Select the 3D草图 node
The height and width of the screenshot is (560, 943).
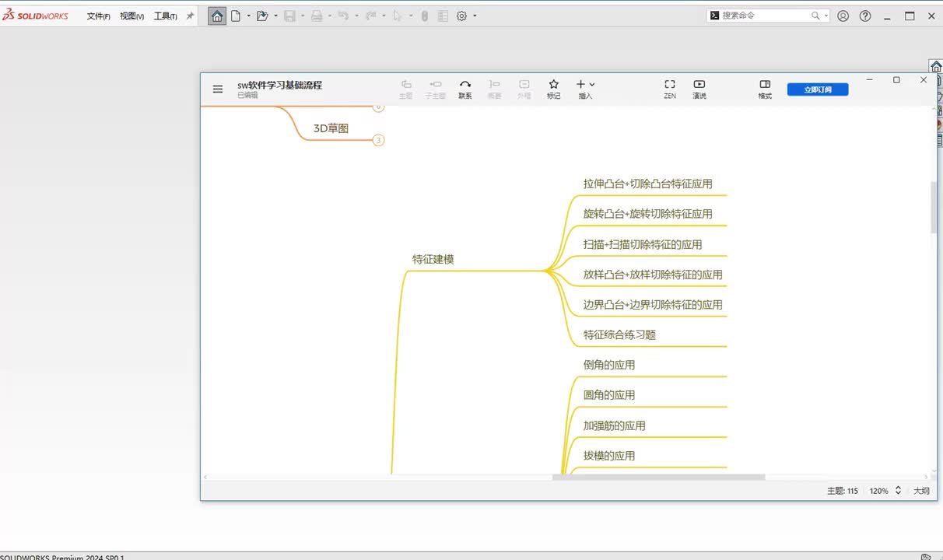tap(331, 128)
